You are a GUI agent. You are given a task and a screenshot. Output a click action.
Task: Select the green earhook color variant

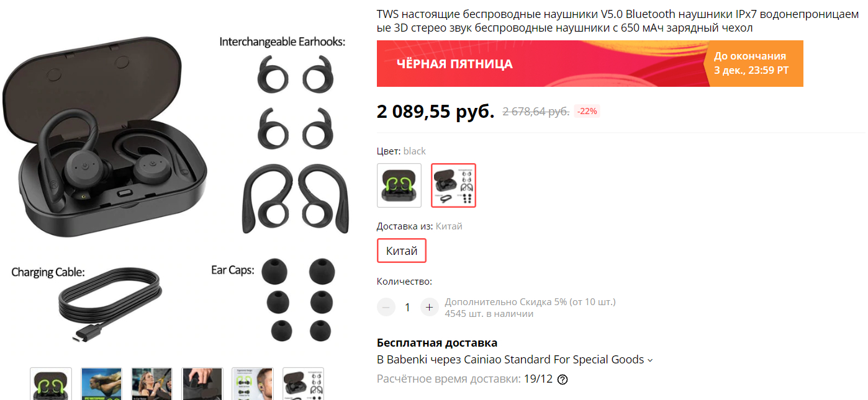[x=399, y=185]
